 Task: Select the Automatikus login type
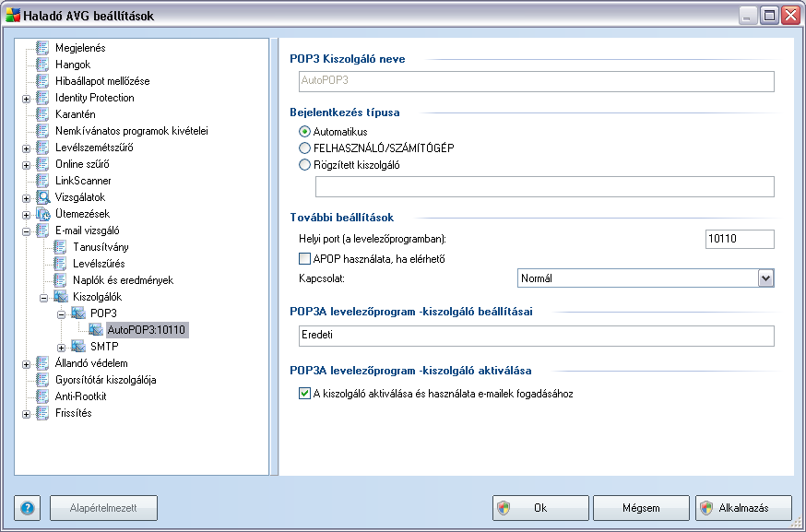305,132
